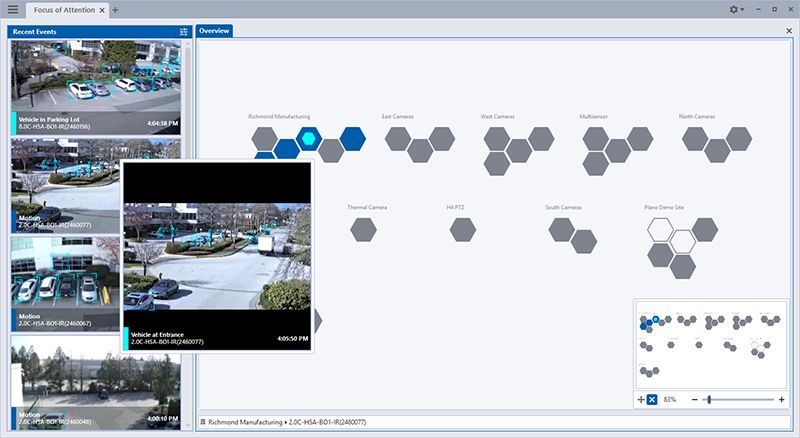Image resolution: width=800 pixels, height=438 pixels.
Task: Click the zoom in plus icon
Action: pyautogui.click(x=782, y=399)
